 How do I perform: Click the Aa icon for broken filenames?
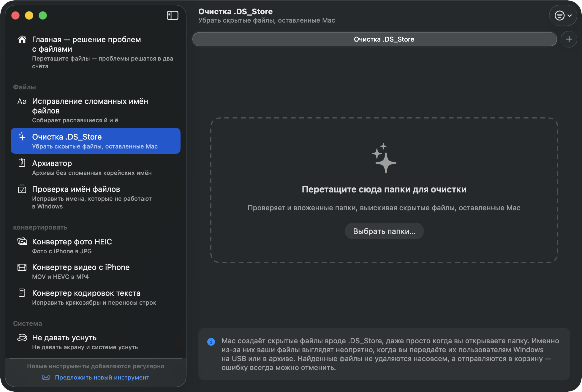[22, 101]
